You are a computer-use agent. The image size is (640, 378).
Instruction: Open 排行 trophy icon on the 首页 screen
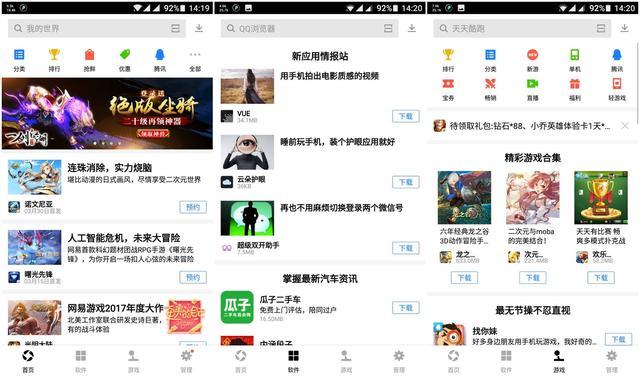(x=54, y=55)
